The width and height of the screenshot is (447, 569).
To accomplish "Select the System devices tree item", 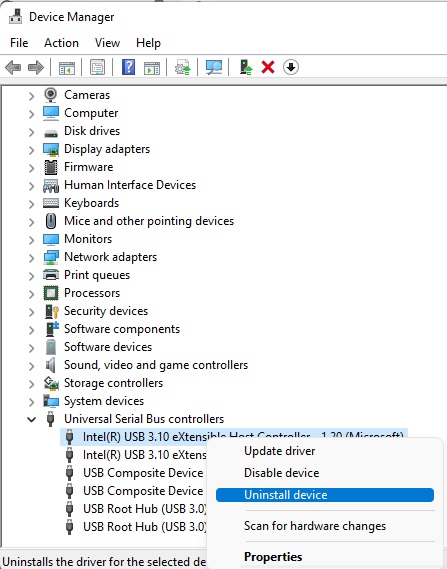I will 104,401.
